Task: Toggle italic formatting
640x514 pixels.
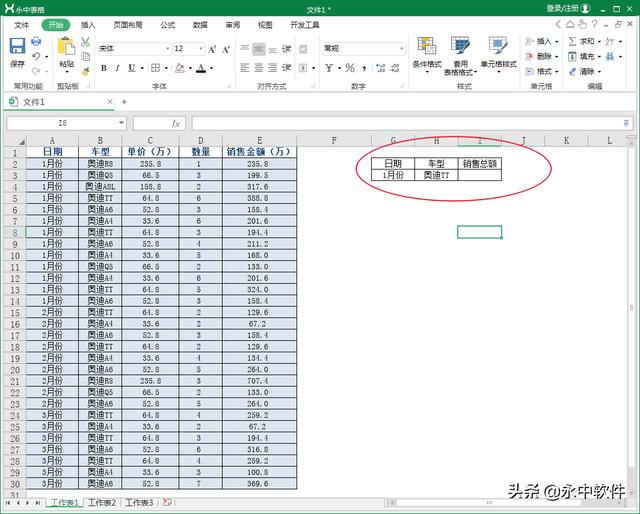Action: click(x=118, y=68)
